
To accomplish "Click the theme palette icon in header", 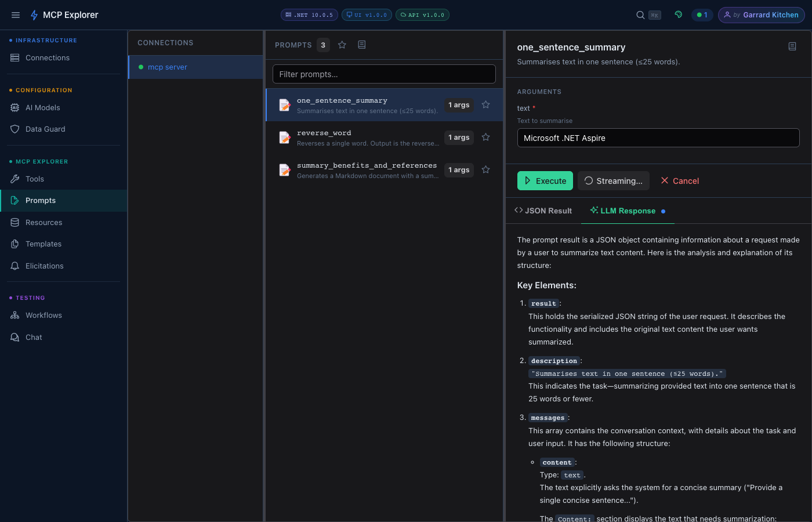I will pos(678,15).
